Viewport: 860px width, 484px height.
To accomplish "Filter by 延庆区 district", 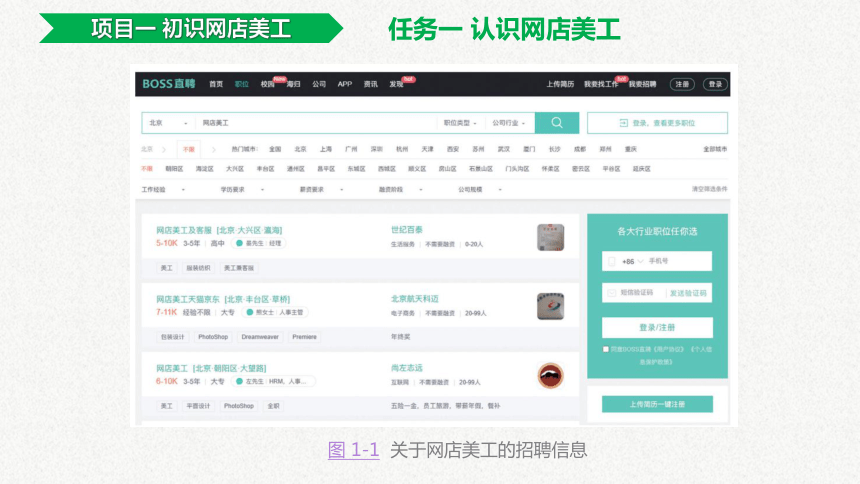I will pos(642,169).
